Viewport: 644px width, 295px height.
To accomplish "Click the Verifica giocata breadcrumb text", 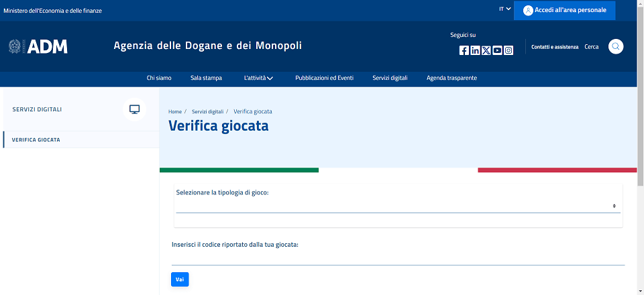I will [x=253, y=111].
